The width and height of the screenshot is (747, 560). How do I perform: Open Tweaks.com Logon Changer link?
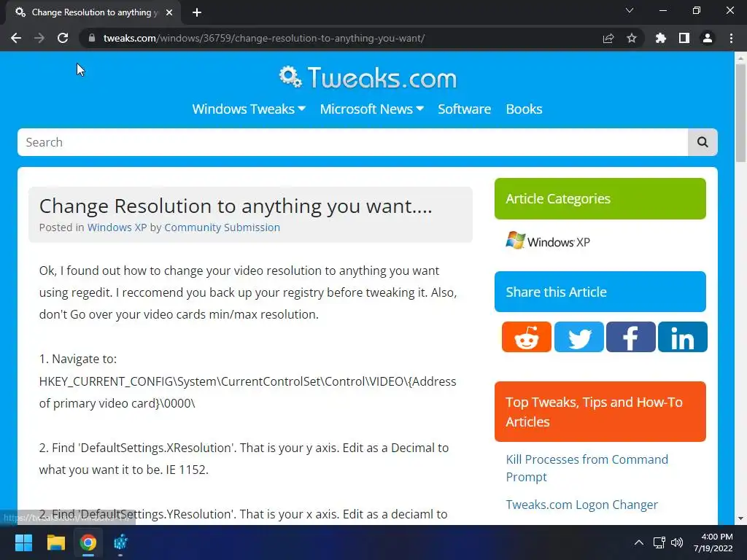tap(581, 505)
